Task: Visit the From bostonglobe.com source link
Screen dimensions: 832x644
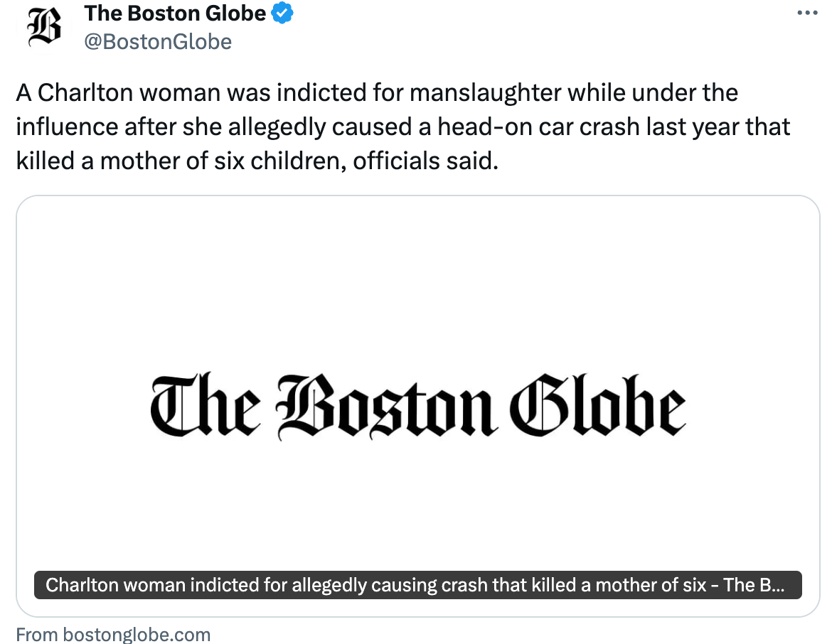Action: point(113,634)
